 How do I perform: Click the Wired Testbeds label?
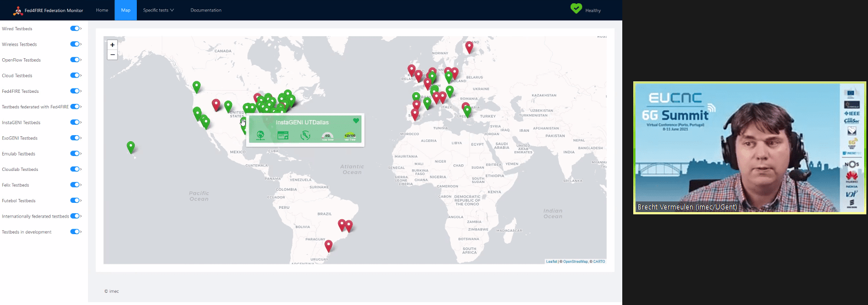tap(17, 29)
